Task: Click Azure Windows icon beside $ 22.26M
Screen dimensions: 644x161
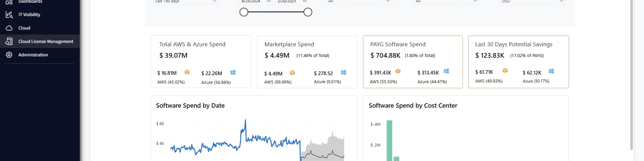Action: (233, 72)
